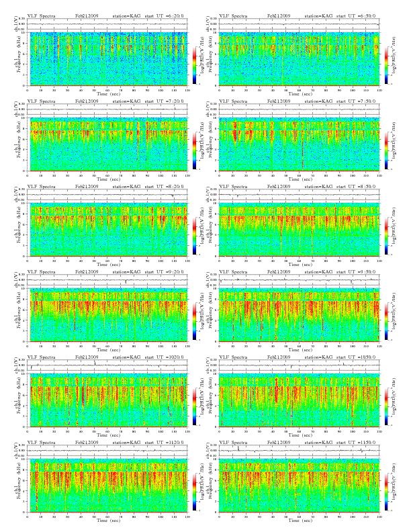Click the spectrogram starting at UT 9:50:0
Image resolution: width=411 pixels, height=532 pixels.
click(299, 315)
